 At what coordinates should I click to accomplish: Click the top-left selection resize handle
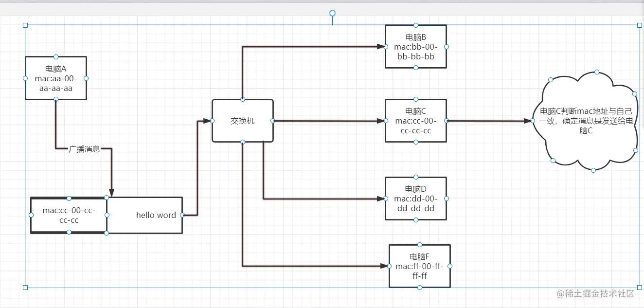coord(25,25)
